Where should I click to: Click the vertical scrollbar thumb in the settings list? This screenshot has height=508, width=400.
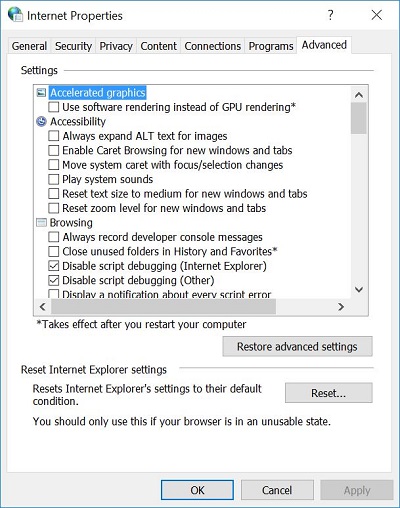(x=359, y=118)
